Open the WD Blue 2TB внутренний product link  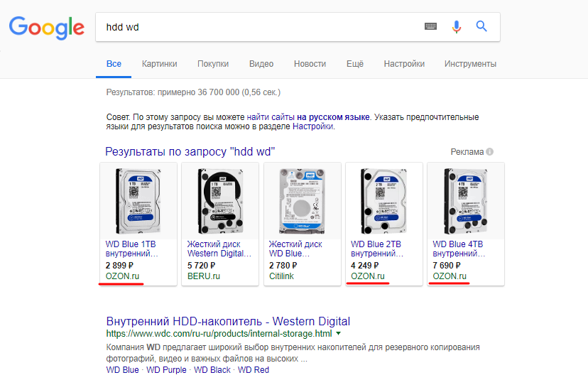(x=377, y=249)
